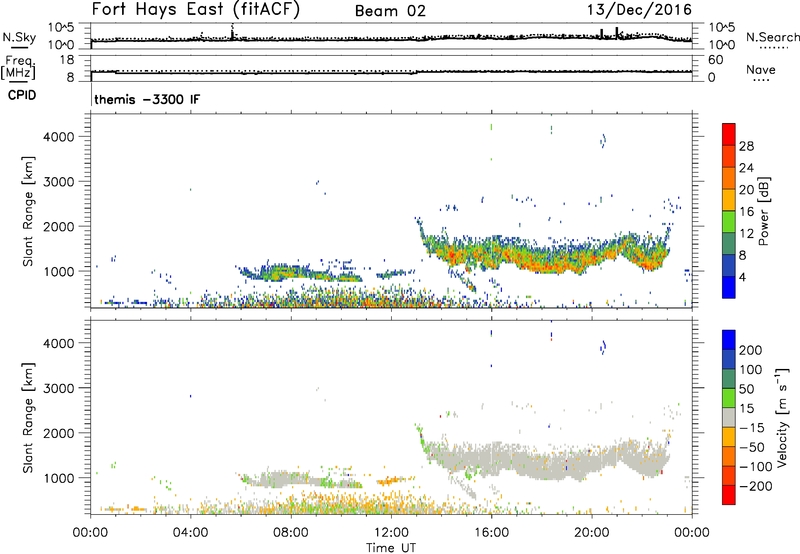
Task: Click the "3000" tick in the power panel
Action: pyautogui.click(x=58, y=182)
